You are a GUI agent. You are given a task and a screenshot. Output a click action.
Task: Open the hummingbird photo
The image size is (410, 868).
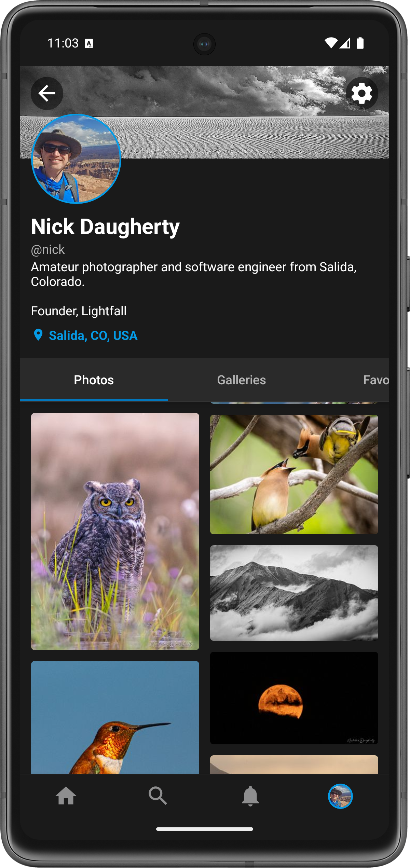click(x=115, y=717)
